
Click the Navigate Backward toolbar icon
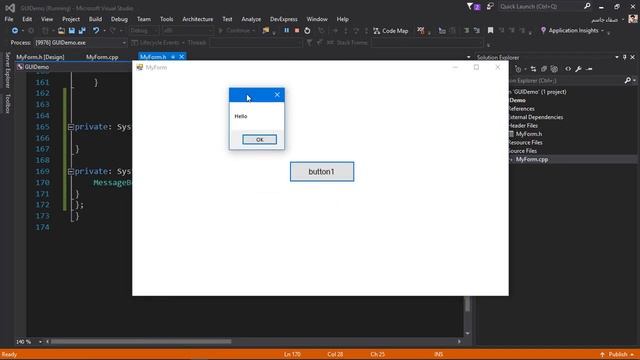click(15, 31)
